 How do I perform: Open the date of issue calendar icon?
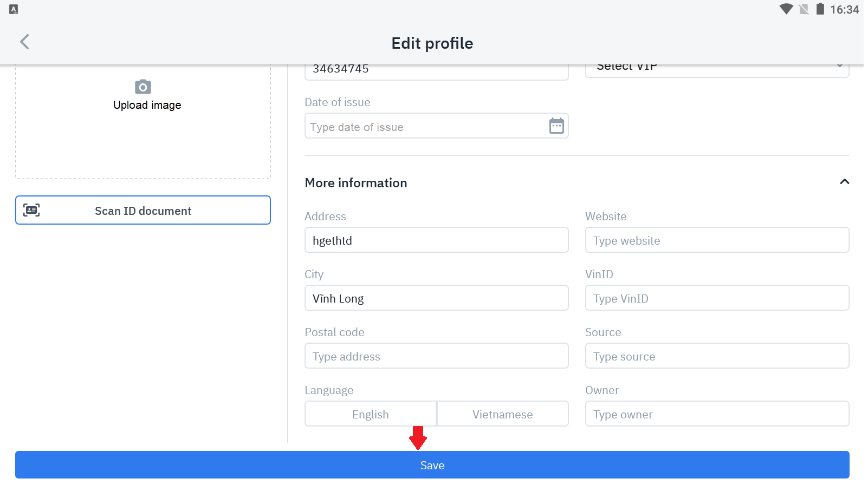pyautogui.click(x=556, y=126)
